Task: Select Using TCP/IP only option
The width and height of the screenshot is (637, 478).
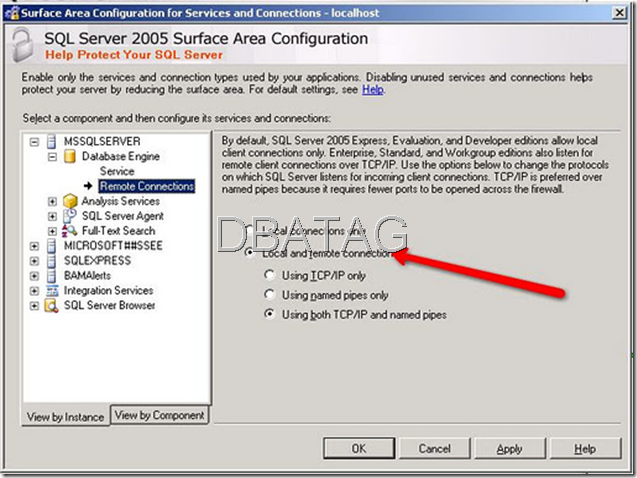Action: [x=269, y=275]
